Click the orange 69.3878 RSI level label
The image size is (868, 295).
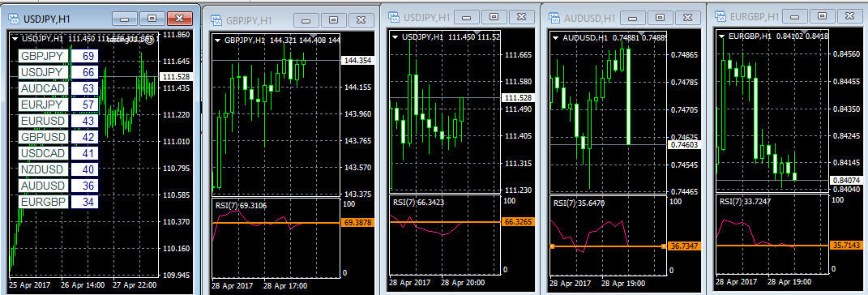point(359,223)
